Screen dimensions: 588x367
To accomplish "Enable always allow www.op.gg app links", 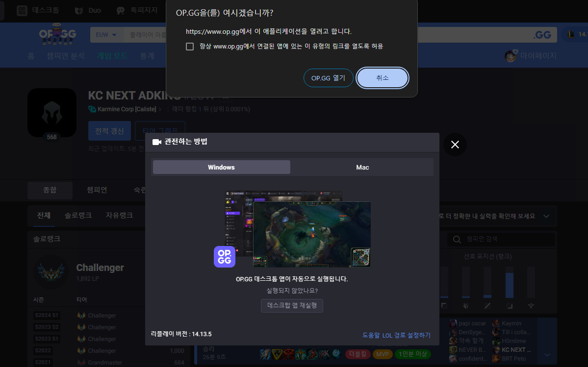I will [x=189, y=46].
